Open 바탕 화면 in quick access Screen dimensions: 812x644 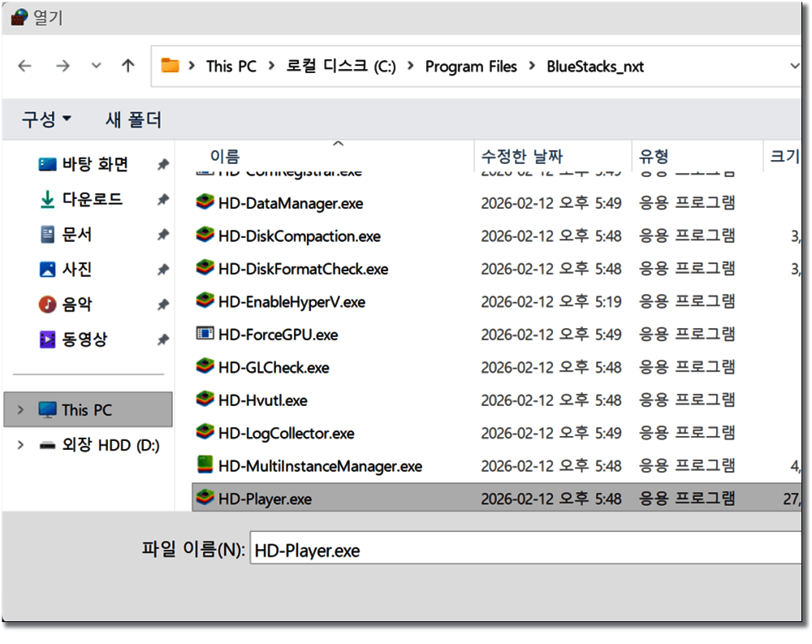(x=95, y=164)
